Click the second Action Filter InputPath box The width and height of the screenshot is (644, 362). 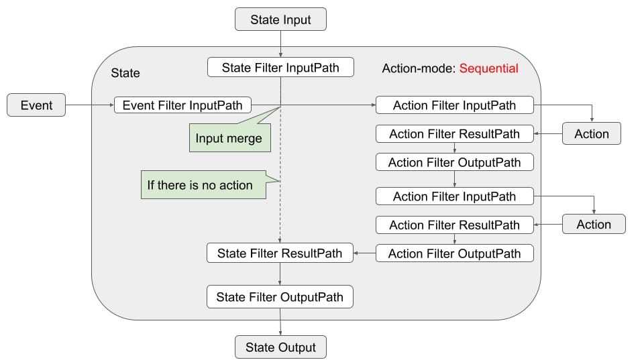point(454,196)
